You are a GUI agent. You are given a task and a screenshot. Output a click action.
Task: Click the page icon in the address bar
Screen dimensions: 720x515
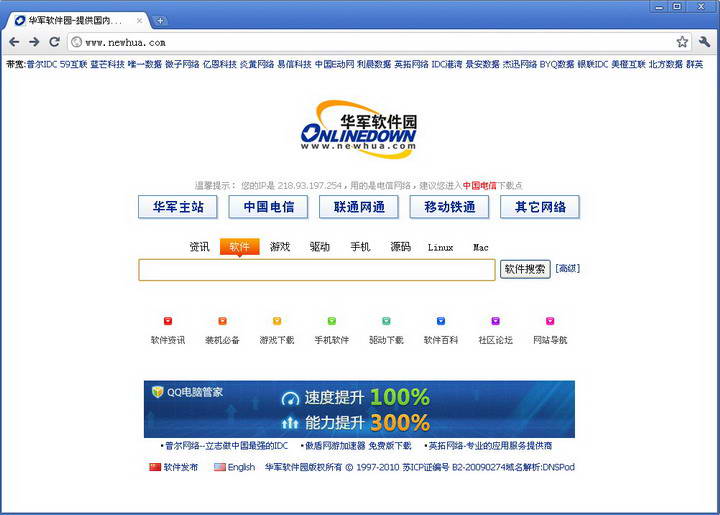[x=77, y=42]
